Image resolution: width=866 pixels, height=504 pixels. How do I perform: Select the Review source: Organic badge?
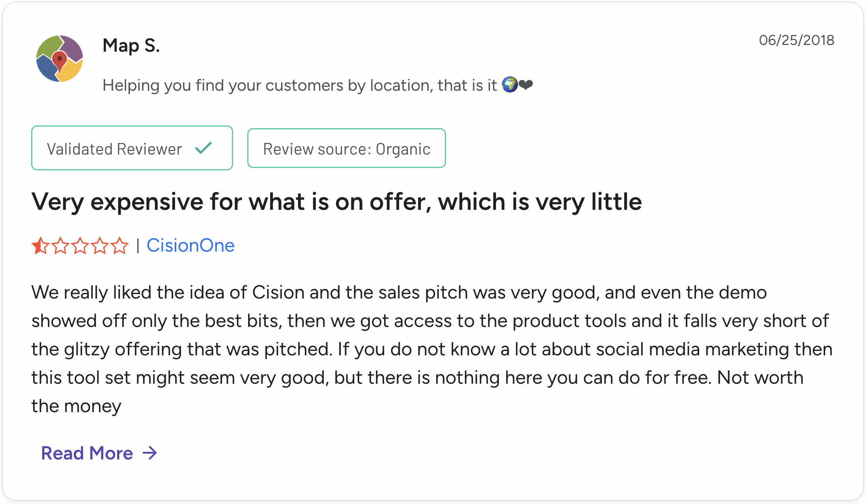[x=347, y=148]
